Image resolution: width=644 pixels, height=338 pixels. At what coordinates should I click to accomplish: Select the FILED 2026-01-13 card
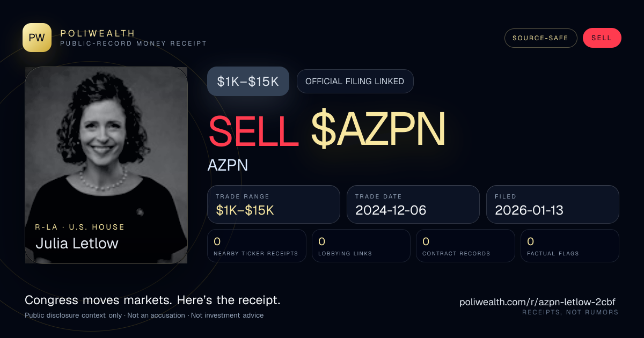click(553, 204)
